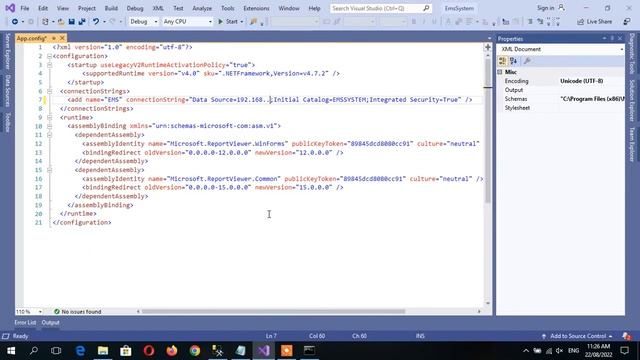Image resolution: width=640 pixels, height=360 pixels.
Task: Open the Error List tab
Action: tap(25, 322)
